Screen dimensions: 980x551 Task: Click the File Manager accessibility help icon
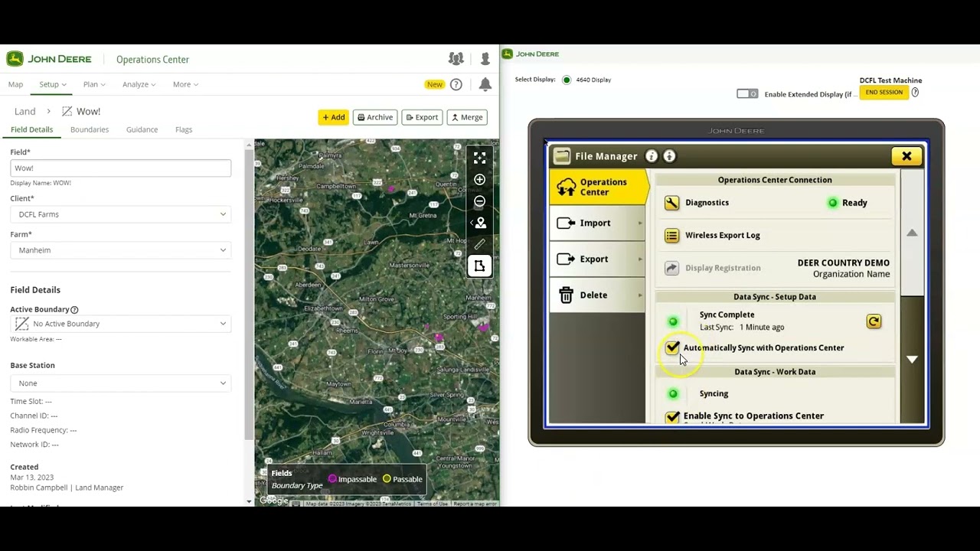coord(669,156)
